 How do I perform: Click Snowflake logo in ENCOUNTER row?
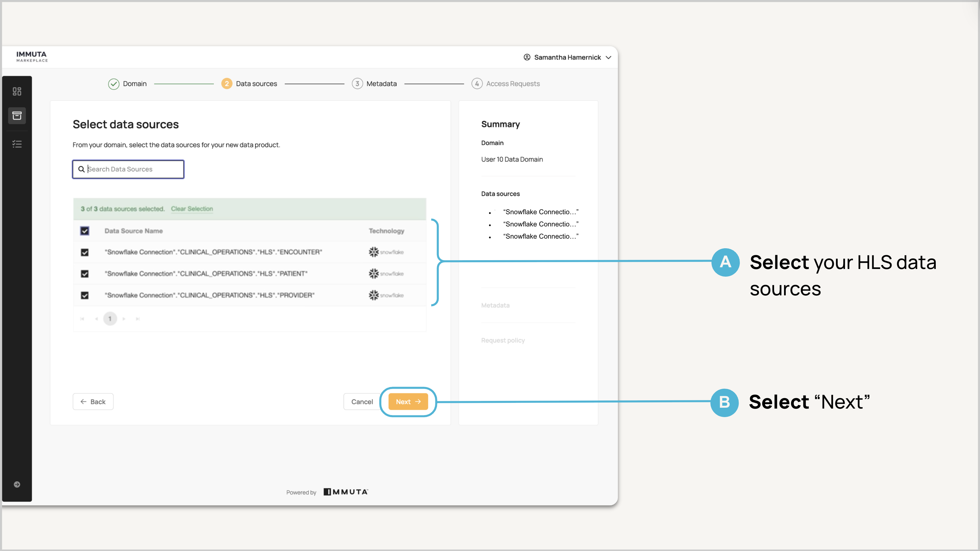click(386, 252)
